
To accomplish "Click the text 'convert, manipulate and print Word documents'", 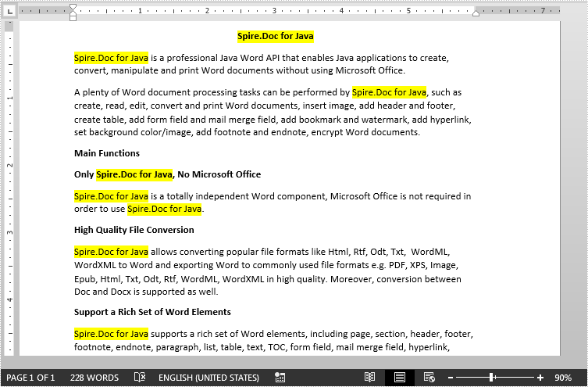I will (174, 70).
